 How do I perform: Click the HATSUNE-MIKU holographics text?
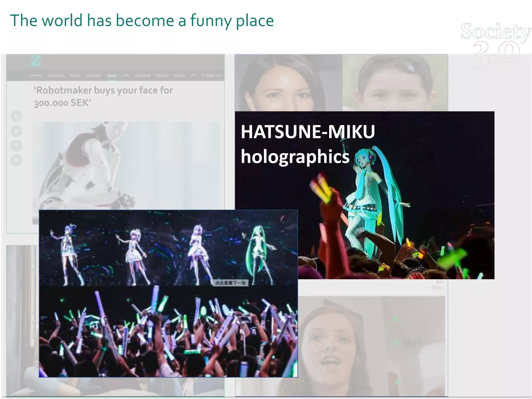308,144
